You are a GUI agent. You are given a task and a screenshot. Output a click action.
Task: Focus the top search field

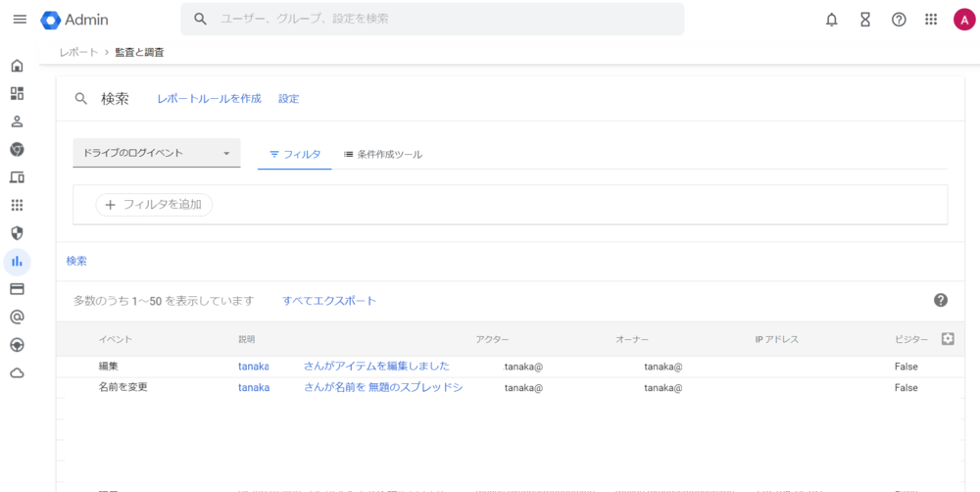[431, 20]
